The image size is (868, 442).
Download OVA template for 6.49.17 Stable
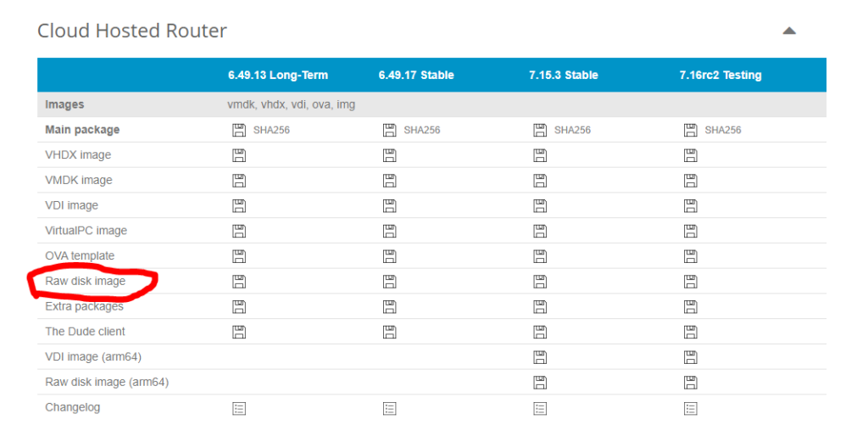click(x=390, y=256)
